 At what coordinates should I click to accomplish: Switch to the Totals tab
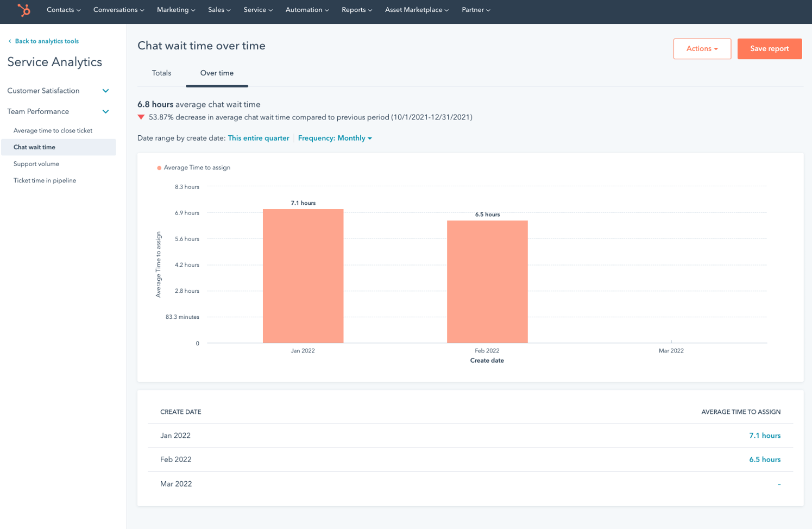pyautogui.click(x=161, y=73)
